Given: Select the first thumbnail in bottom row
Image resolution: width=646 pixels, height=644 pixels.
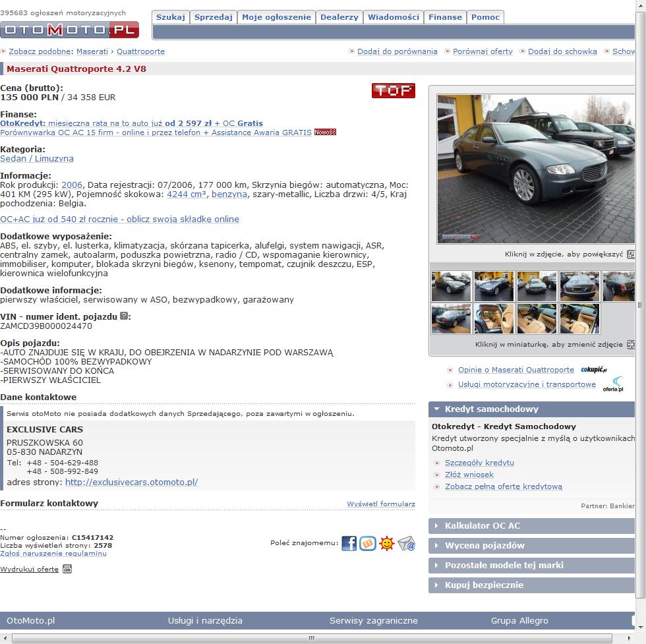Looking at the screenshot, I should click(451, 318).
